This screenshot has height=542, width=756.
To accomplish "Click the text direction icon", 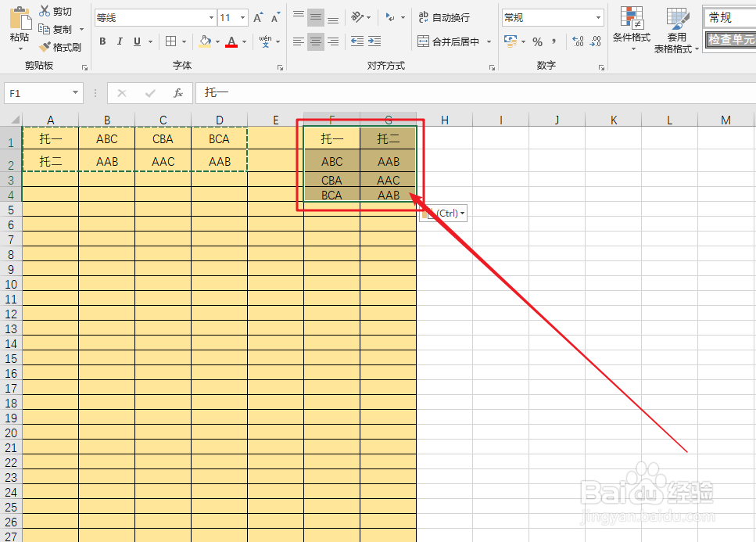I will coord(390,17).
